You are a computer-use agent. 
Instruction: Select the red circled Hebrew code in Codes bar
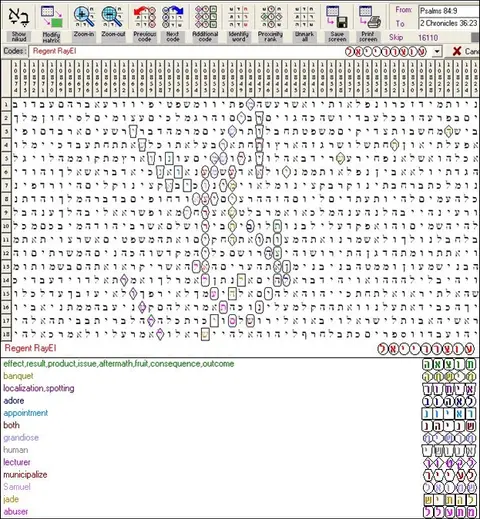coord(386,52)
